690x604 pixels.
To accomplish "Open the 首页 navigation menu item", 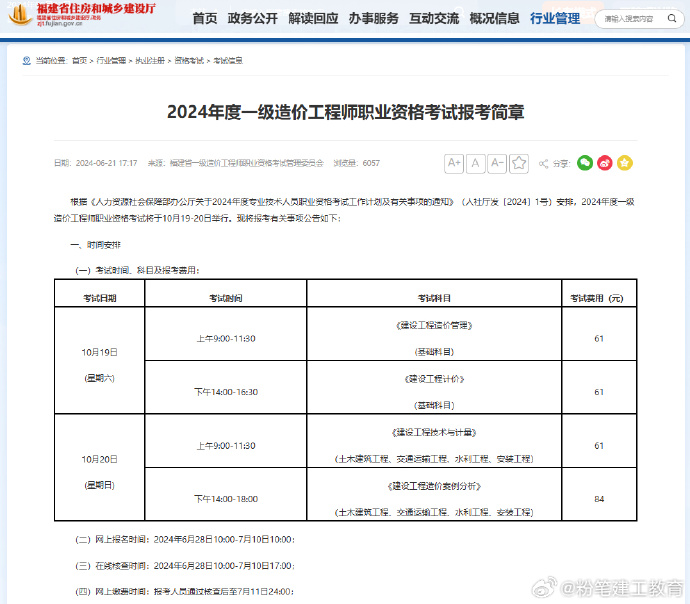I will click(x=204, y=19).
